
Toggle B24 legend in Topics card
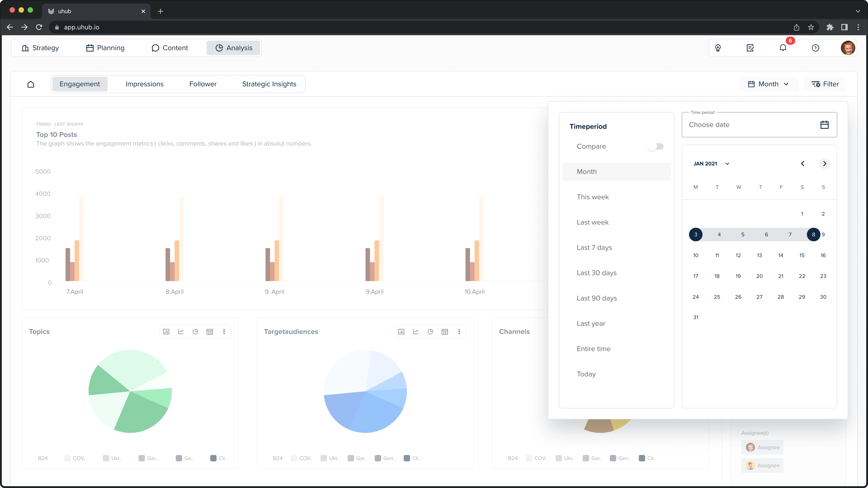pos(39,458)
